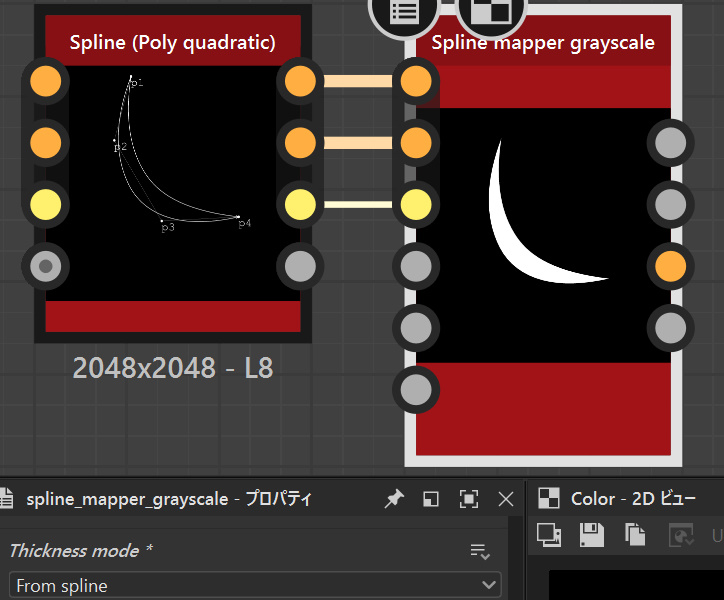Viewport: 724px width, 600px height.
Task: Click the spline curve preview thumbnail
Action: click(x=172, y=180)
